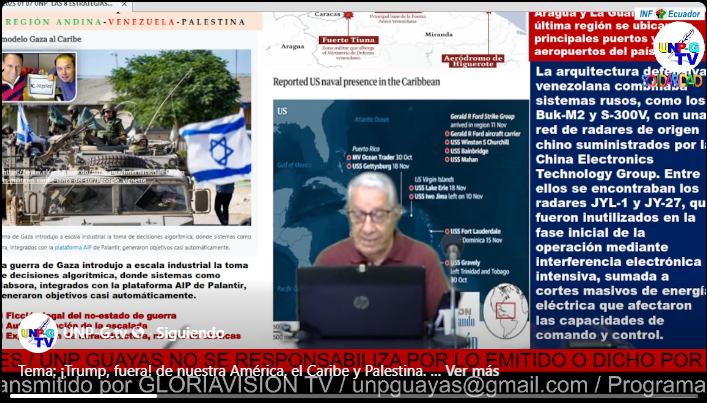Click the UNP TV channel avatar
707x403 pixels.
(37, 333)
